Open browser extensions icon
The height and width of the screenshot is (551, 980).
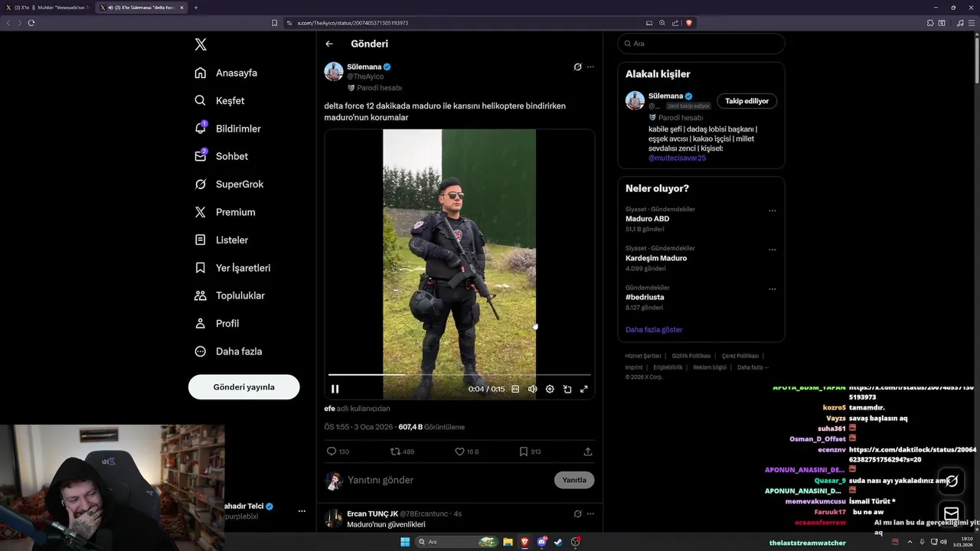930,23
